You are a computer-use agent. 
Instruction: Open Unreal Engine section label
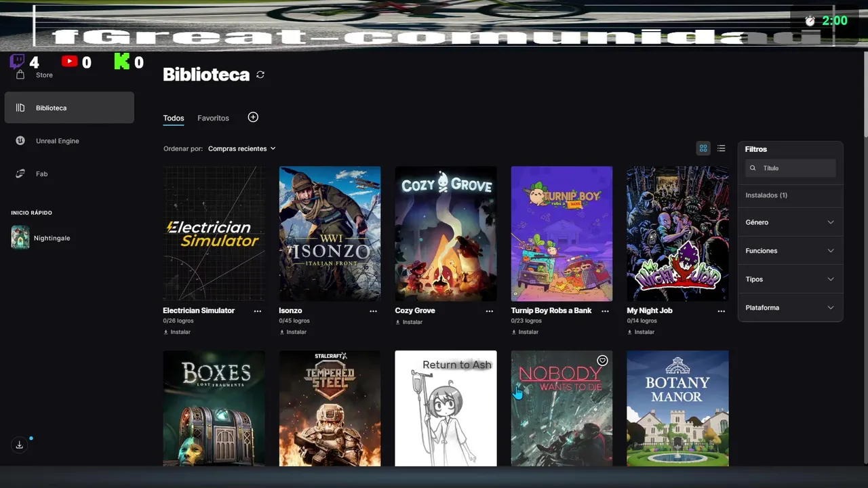point(58,141)
